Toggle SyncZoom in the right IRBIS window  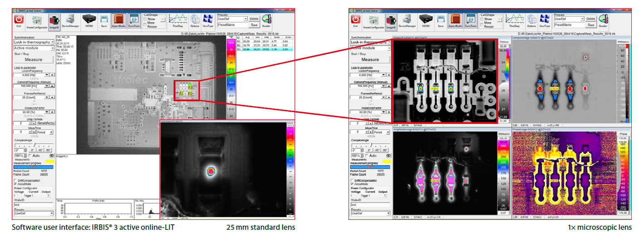471,21
